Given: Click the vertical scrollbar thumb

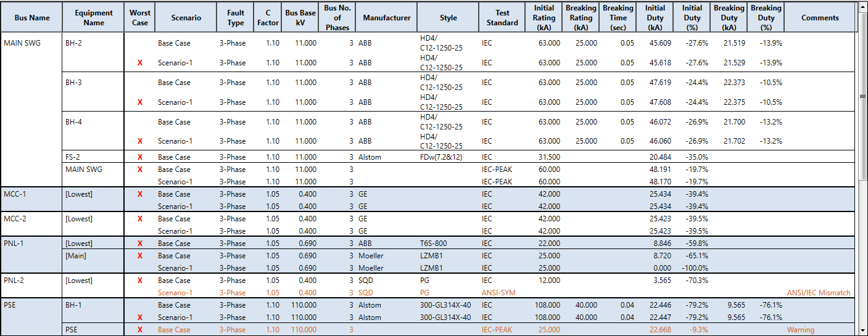Looking at the screenshot, I should click(x=862, y=97).
